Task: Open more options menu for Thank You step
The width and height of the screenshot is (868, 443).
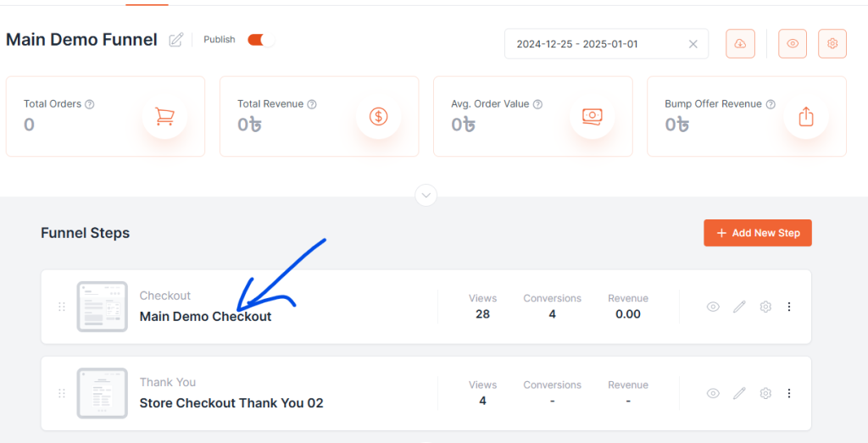Action: click(x=789, y=393)
